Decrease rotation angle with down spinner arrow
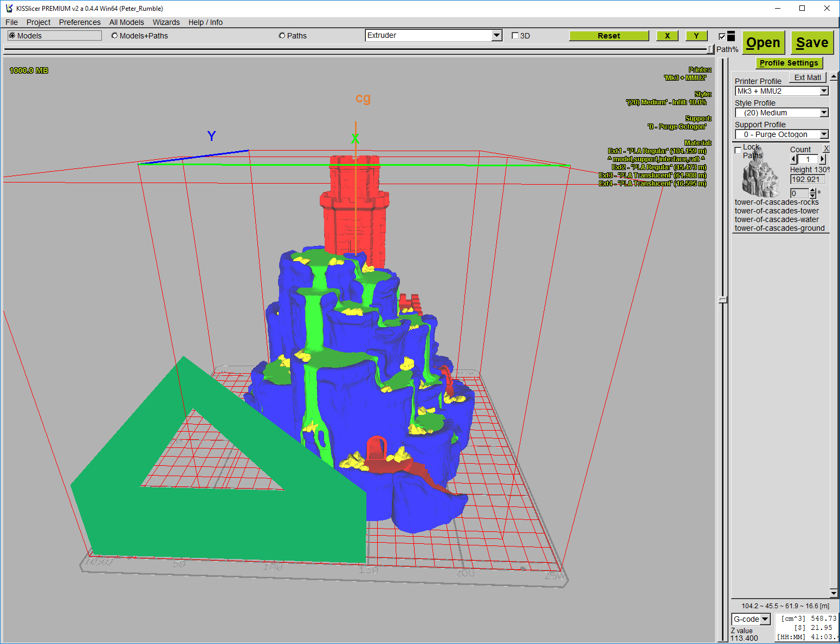The image size is (840, 644). 812,196
